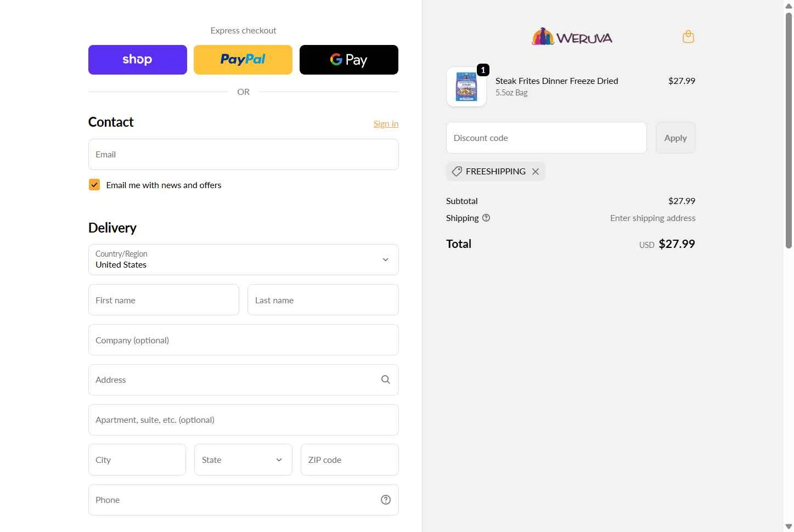Click the Last name field
This screenshot has width=794, height=532.
click(323, 299)
